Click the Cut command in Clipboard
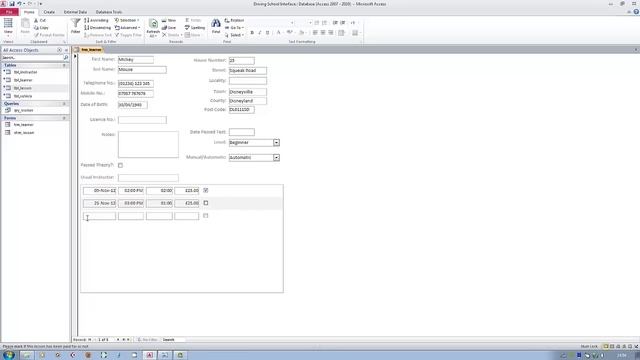The width and height of the screenshot is (640, 360). pos(40,20)
